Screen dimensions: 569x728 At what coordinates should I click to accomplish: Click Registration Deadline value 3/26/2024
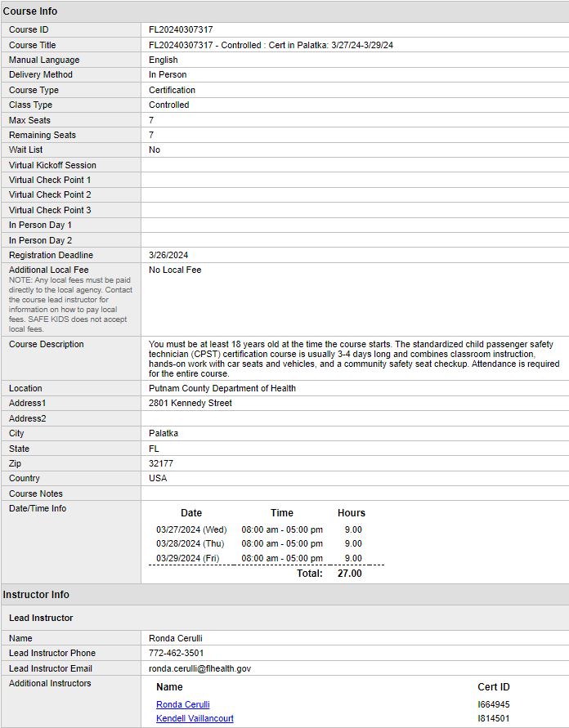click(x=168, y=255)
